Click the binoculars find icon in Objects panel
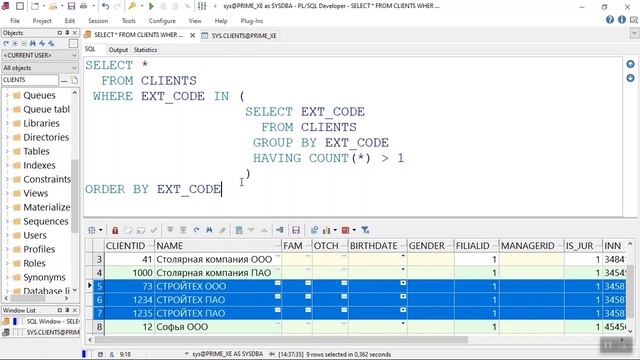This screenshot has width=640, height=360. coord(33,43)
